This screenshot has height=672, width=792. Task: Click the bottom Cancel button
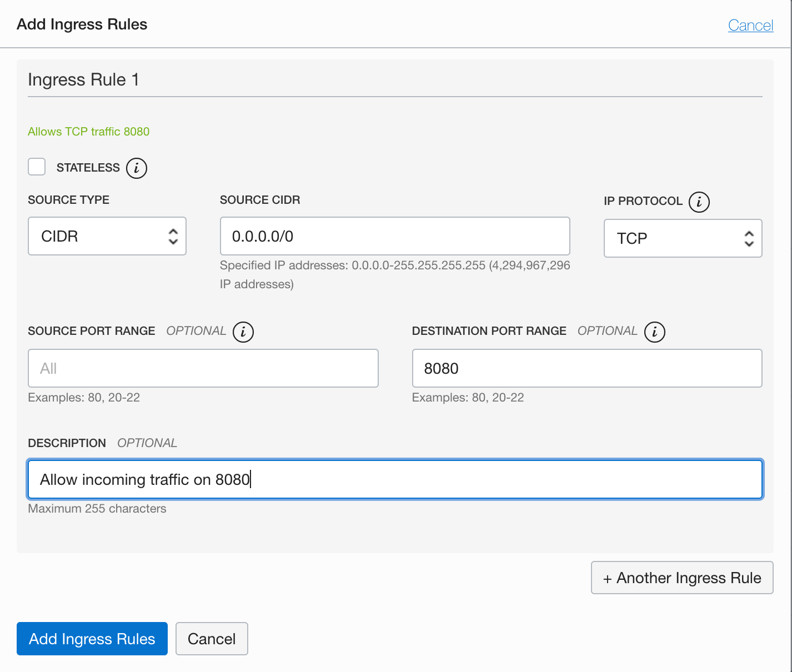(x=212, y=639)
